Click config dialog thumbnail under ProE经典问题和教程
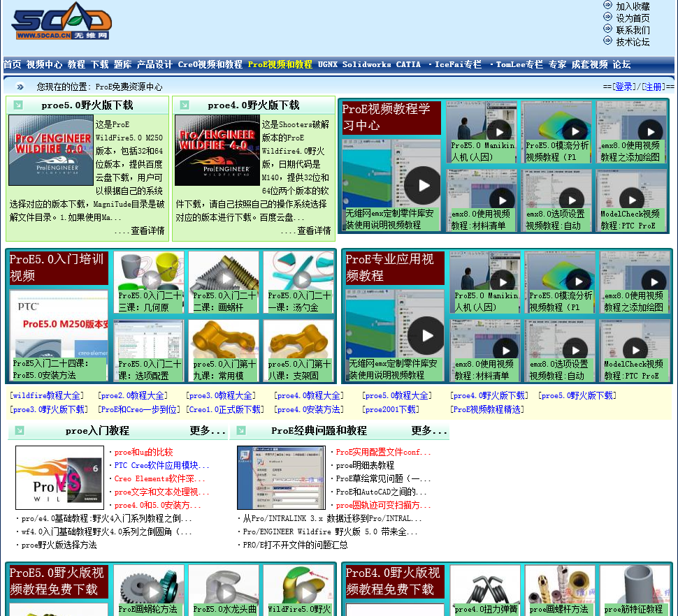This screenshot has width=678, height=616. (281, 478)
